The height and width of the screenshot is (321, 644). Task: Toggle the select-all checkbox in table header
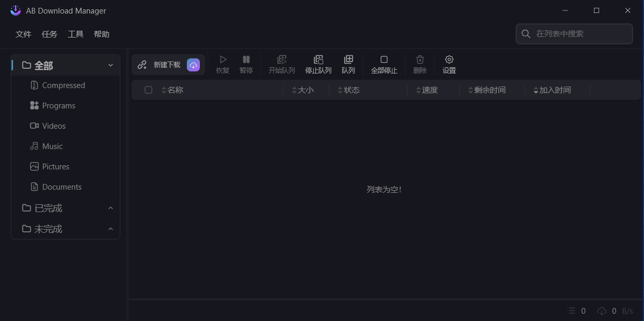[148, 90]
